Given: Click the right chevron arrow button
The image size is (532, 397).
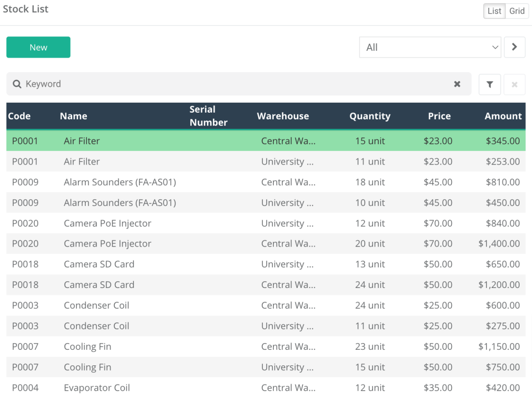Looking at the screenshot, I should pos(514,47).
